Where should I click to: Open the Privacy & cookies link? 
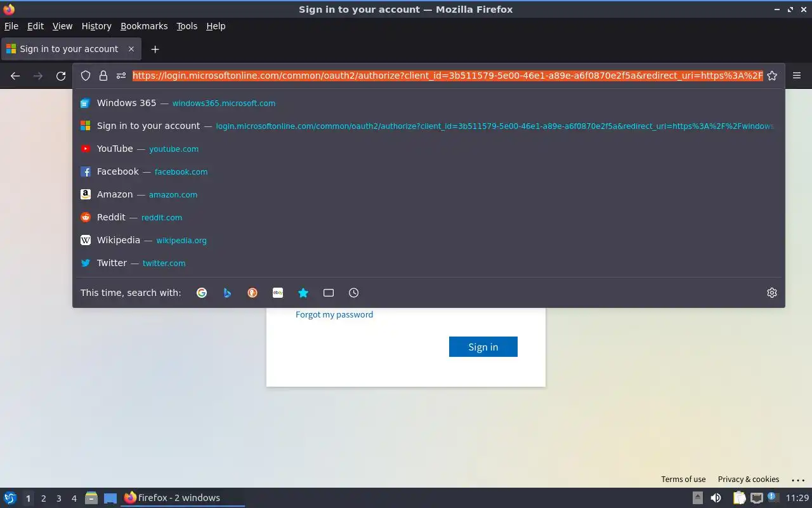(x=749, y=479)
